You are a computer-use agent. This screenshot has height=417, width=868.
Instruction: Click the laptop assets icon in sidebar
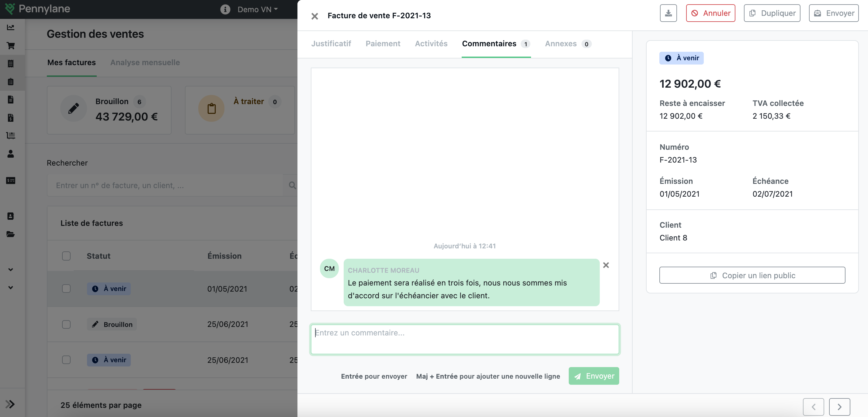pos(10,135)
